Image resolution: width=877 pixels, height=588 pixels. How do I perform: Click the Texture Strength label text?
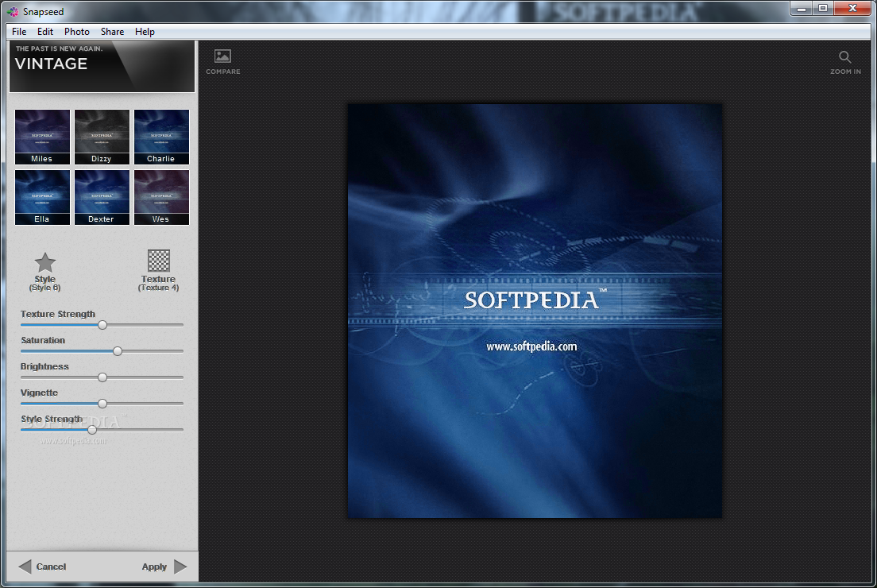click(58, 314)
